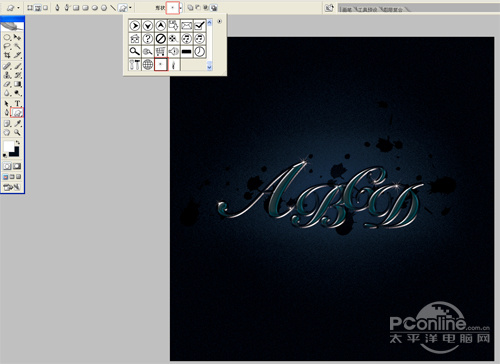Set the white foreground color swatch
500x364 pixels.
pyautogui.click(x=9, y=146)
